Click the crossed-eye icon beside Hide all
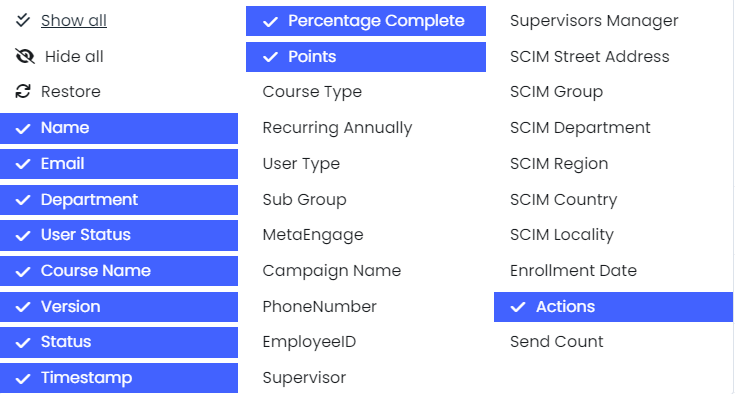 [x=25, y=56]
